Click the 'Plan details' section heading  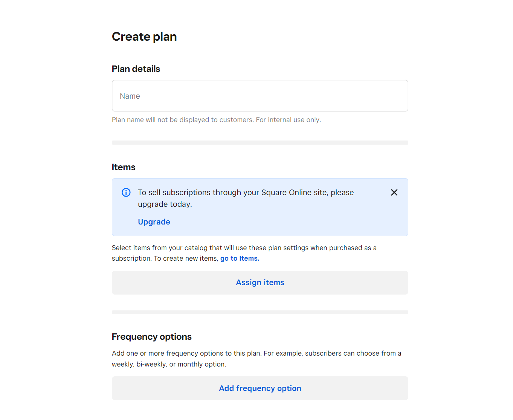click(x=136, y=69)
